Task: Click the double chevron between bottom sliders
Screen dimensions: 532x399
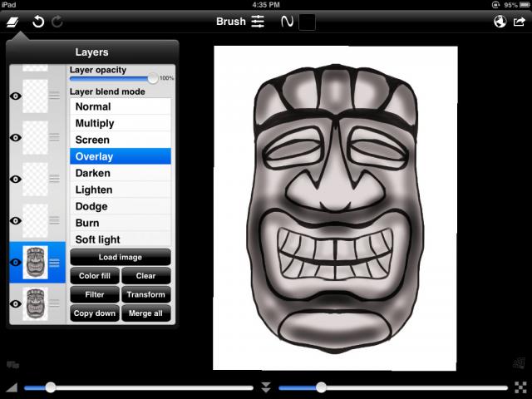Action: (x=266, y=387)
